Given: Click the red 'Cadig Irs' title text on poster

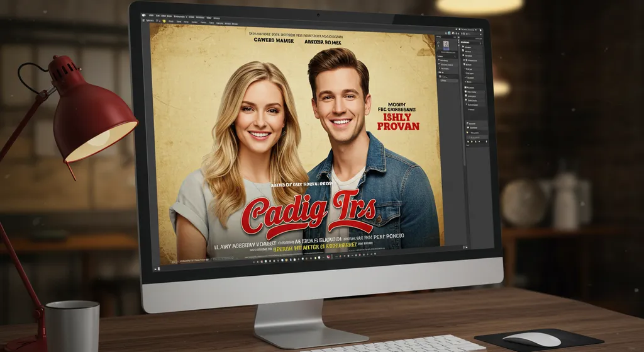Looking at the screenshot, I should tap(308, 214).
